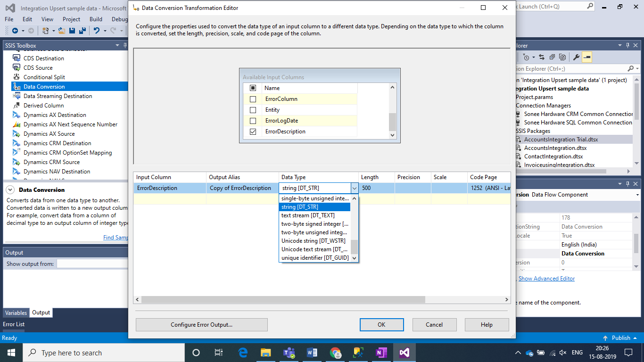Toggle the Name select-all checkbox
Image resolution: width=644 pixels, height=362 pixels.
[x=253, y=88]
